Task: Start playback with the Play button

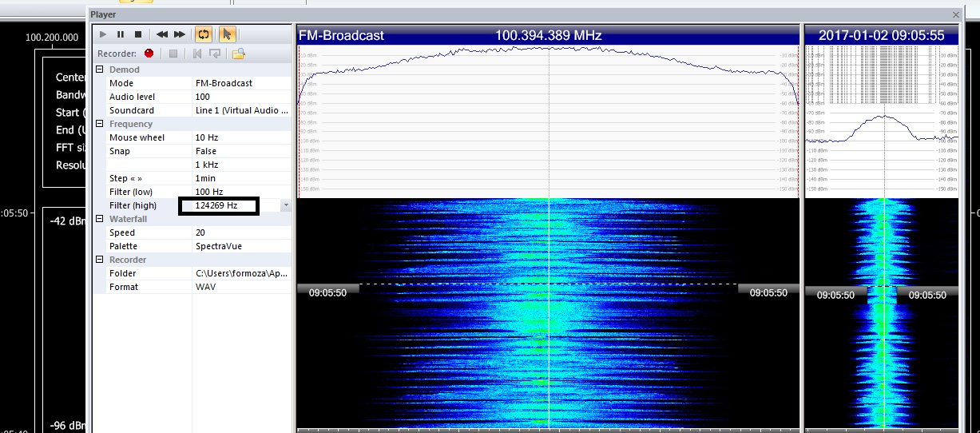Action: click(103, 34)
